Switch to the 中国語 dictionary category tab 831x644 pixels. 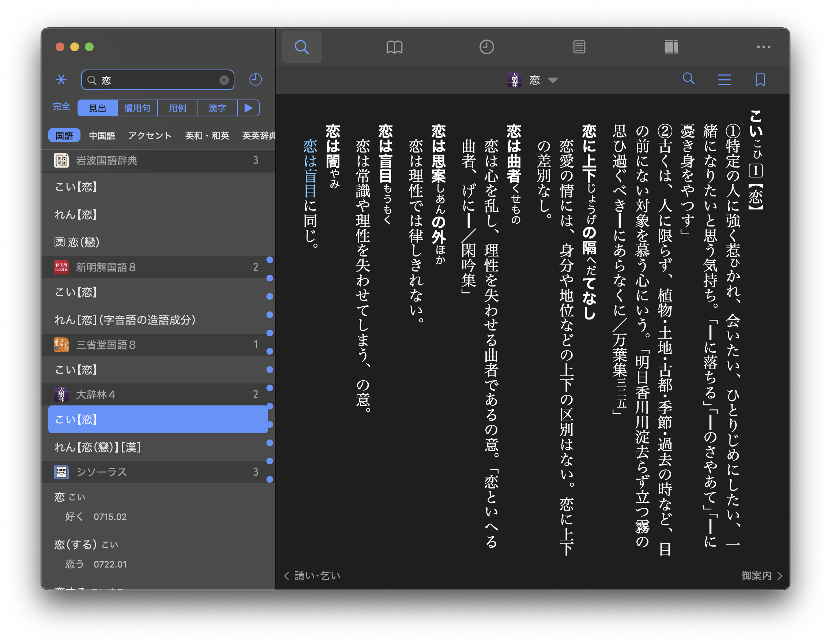tap(102, 135)
